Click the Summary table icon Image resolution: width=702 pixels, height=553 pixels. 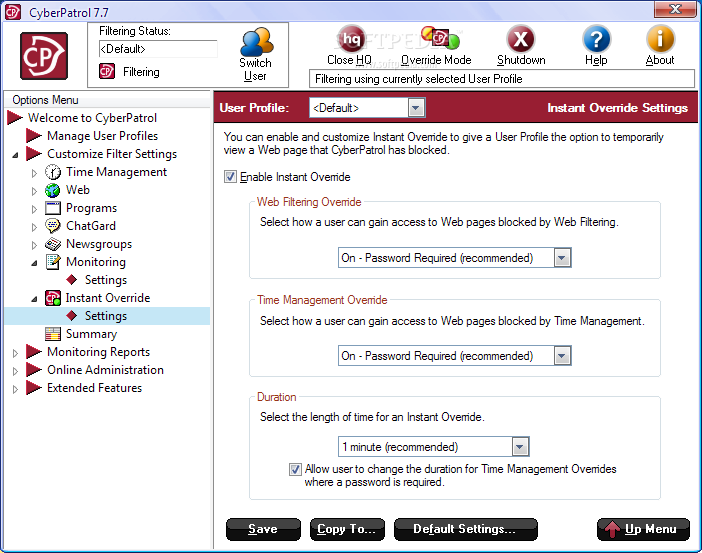53,334
